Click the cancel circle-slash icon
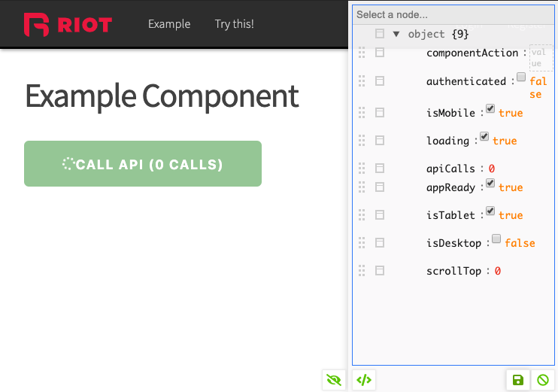This screenshot has height=392, width=558. [x=543, y=380]
